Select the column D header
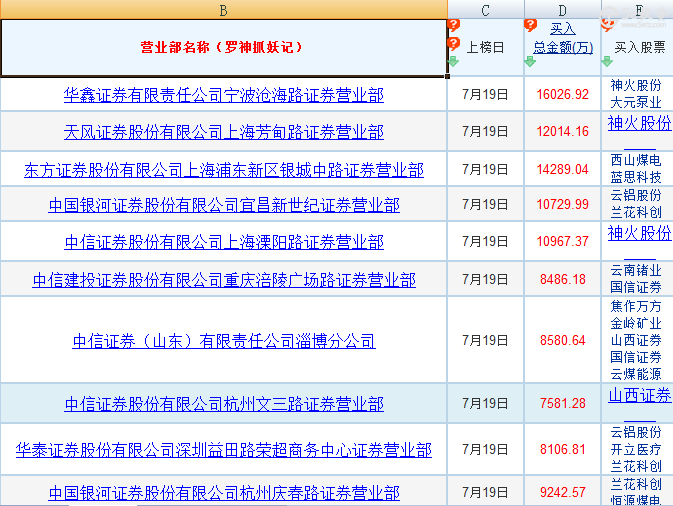 [562, 9]
